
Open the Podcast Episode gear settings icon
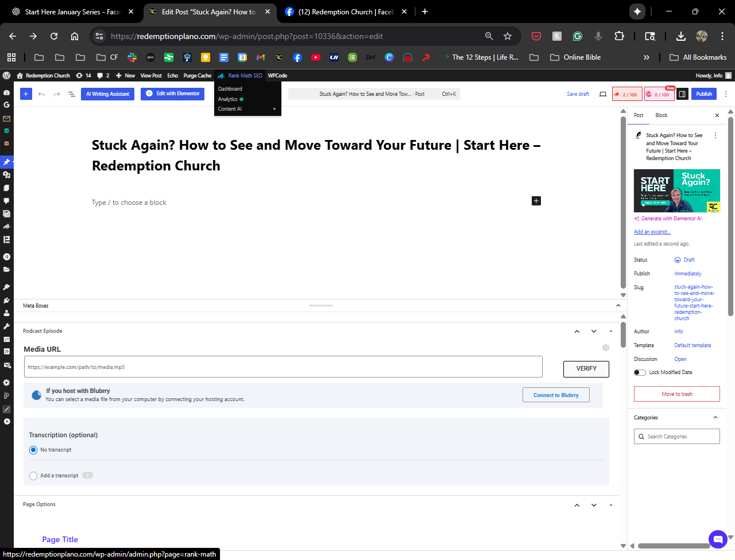coord(605,348)
